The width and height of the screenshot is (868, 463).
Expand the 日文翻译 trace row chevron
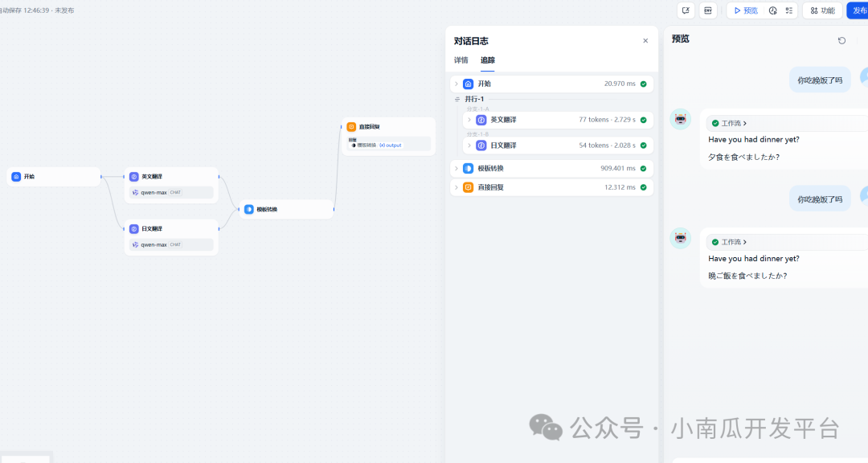click(x=469, y=145)
